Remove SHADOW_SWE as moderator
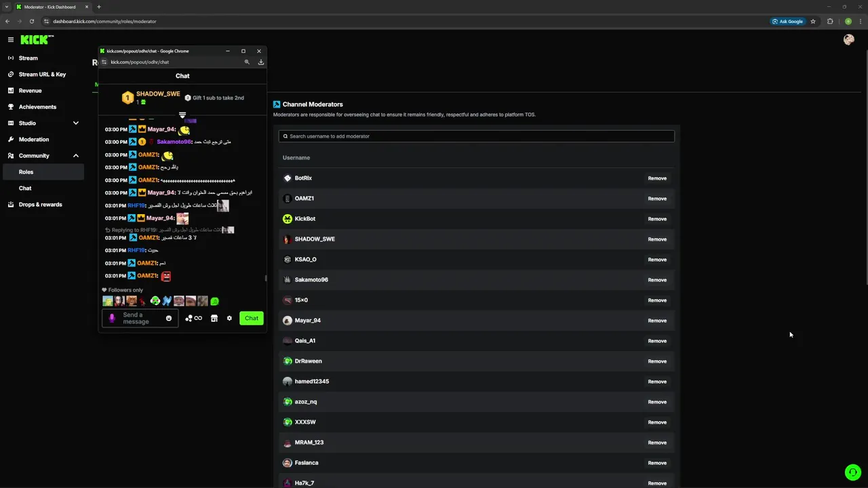The height and width of the screenshot is (488, 868). click(657, 239)
